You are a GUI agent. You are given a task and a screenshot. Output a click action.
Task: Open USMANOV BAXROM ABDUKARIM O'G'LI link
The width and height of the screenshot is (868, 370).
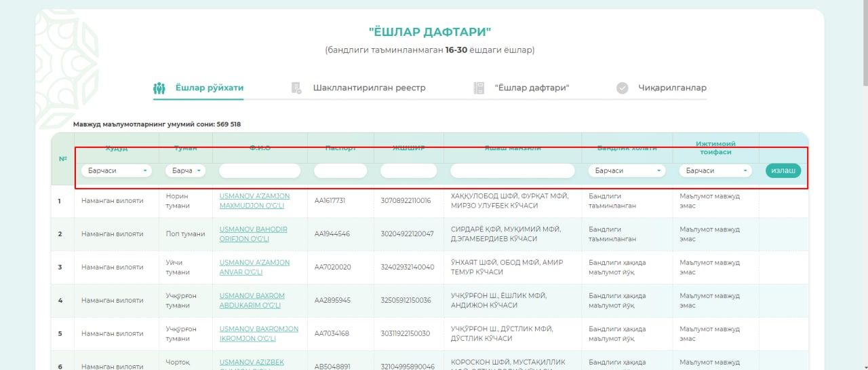click(x=252, y=301)
